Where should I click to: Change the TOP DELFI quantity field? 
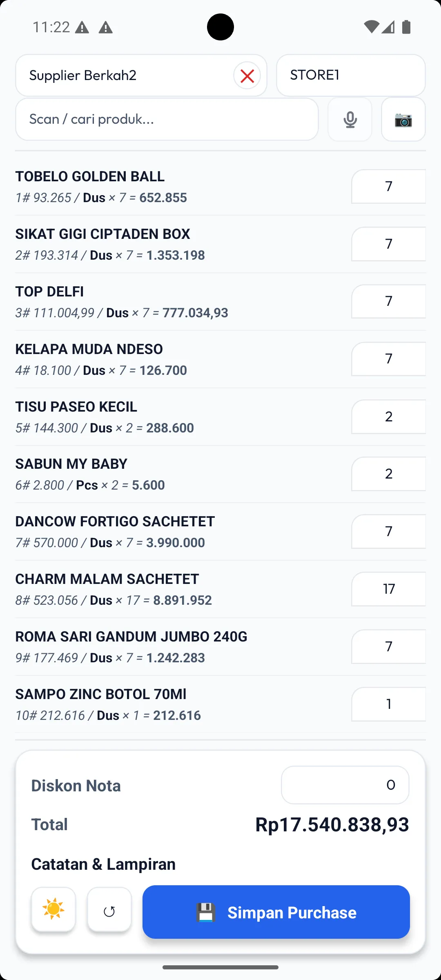(388, 301)
